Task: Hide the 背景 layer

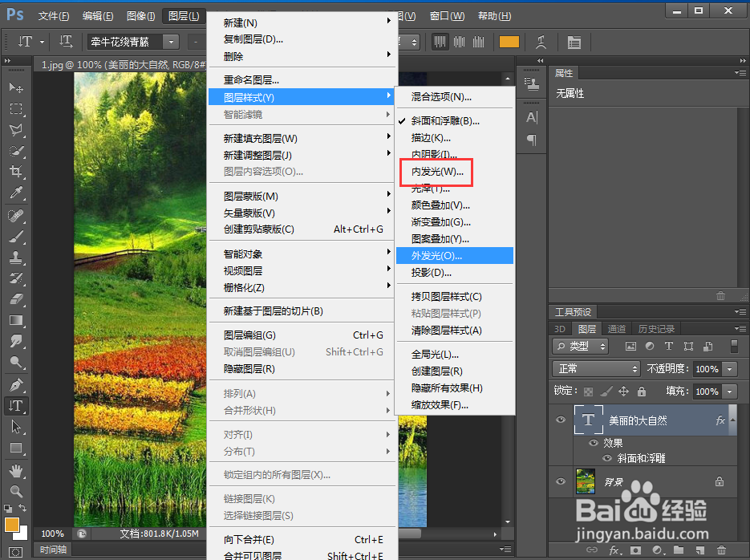Action: point(559,481)
